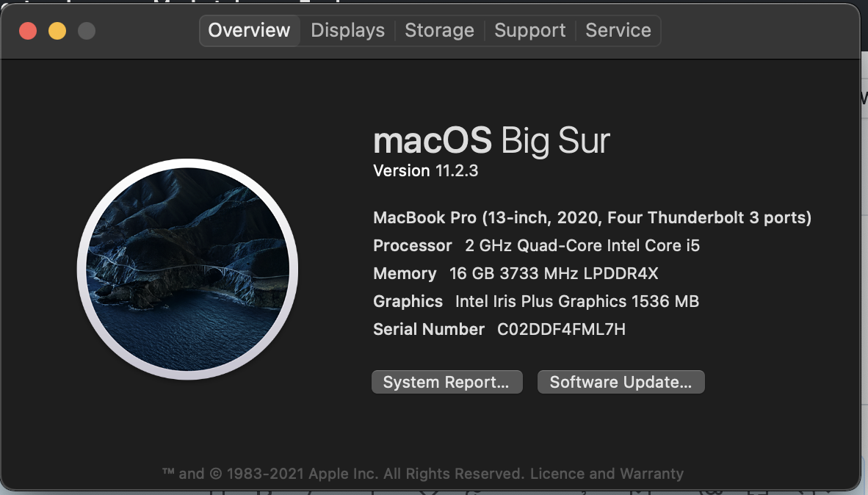Open the Service tab
Viewport: 868px width, 495px height.
tap(618, 30)
